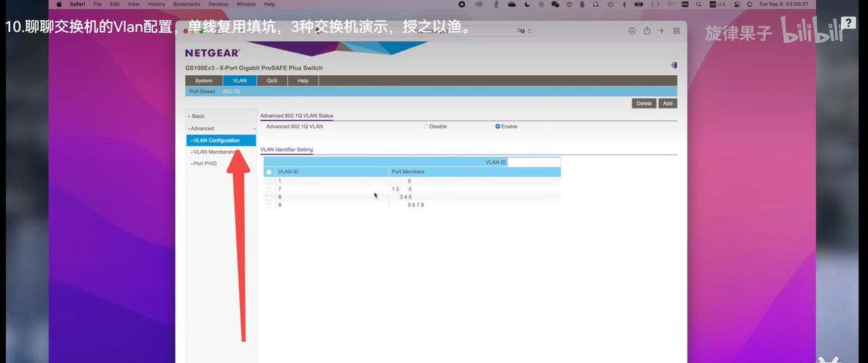Click the moon Focus icon
This screenshot has width=868, height=363.
tap(527, 4)
